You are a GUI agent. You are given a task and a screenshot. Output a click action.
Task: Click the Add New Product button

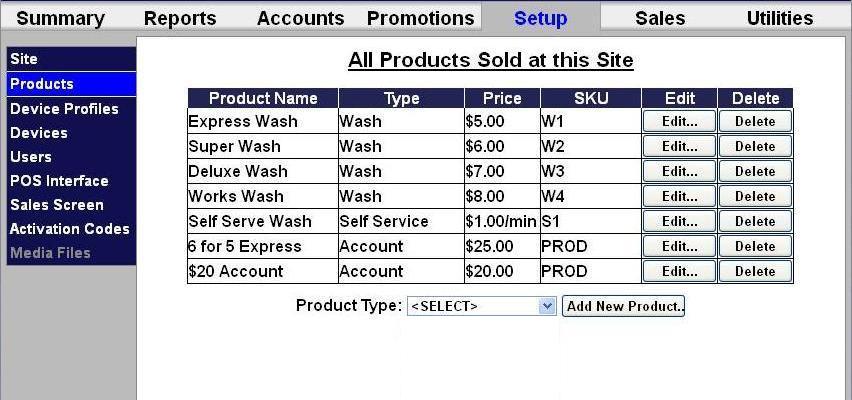tap(623, 306)
